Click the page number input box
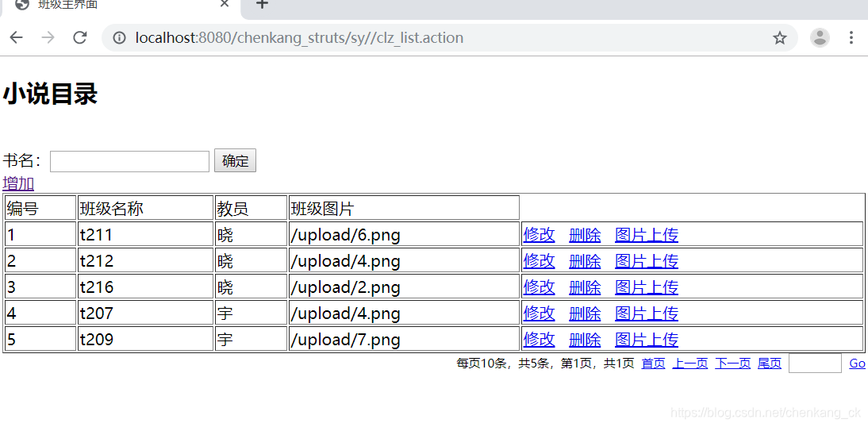Viewport: 868px width, 427px height. click(x=815, y=364)
